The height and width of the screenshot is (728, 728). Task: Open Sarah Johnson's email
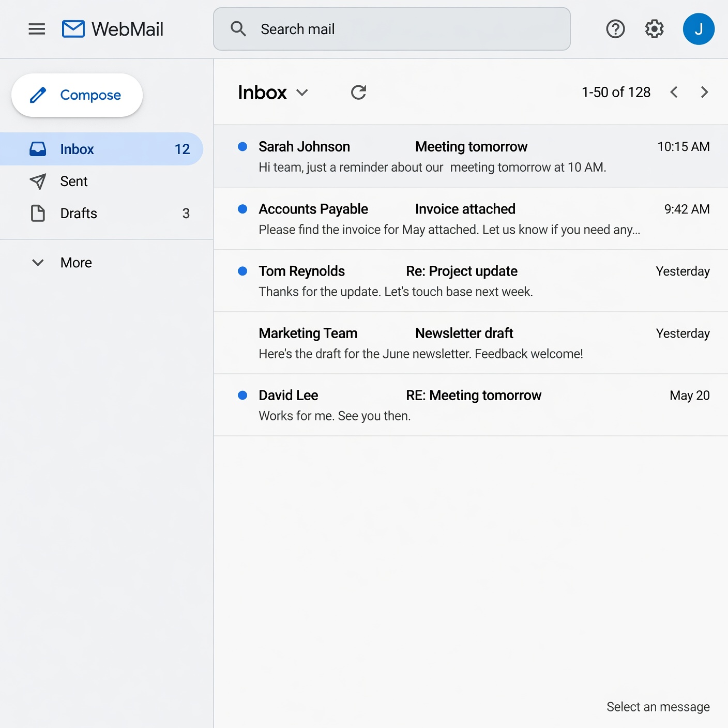[471, 156]
